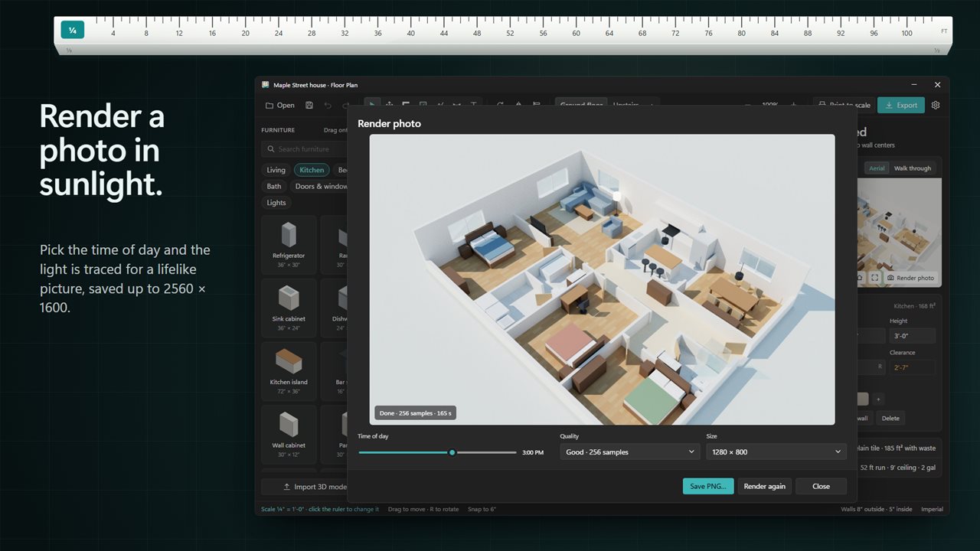This screenshot has width=980, height=551.
Task: Click the "Done · 256 samples · 165 s" status label
Action: click(x=416, y=413)
